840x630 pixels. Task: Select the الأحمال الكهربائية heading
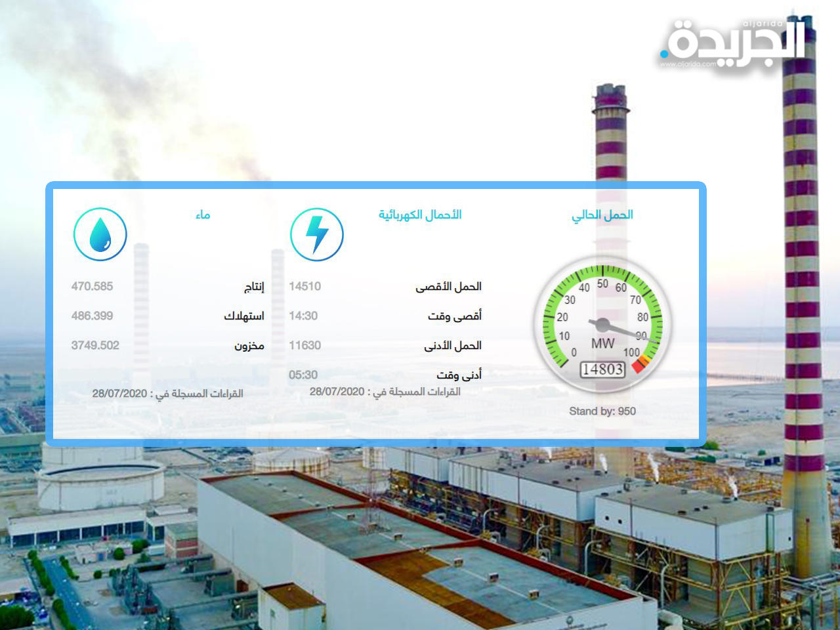420,215
